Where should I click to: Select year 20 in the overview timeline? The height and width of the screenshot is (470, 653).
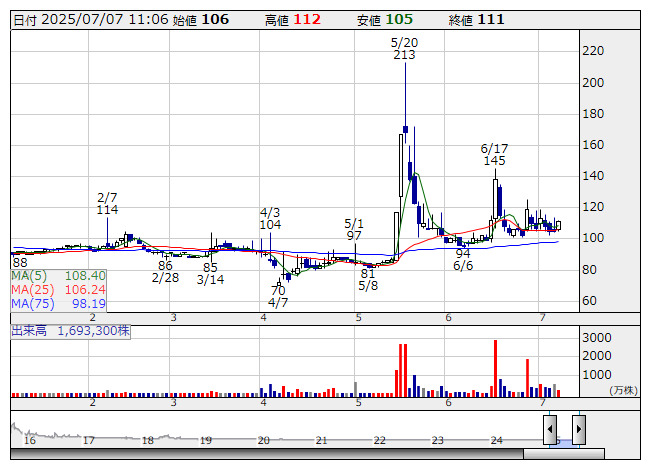pyautogui.click(x=263, y=440)
